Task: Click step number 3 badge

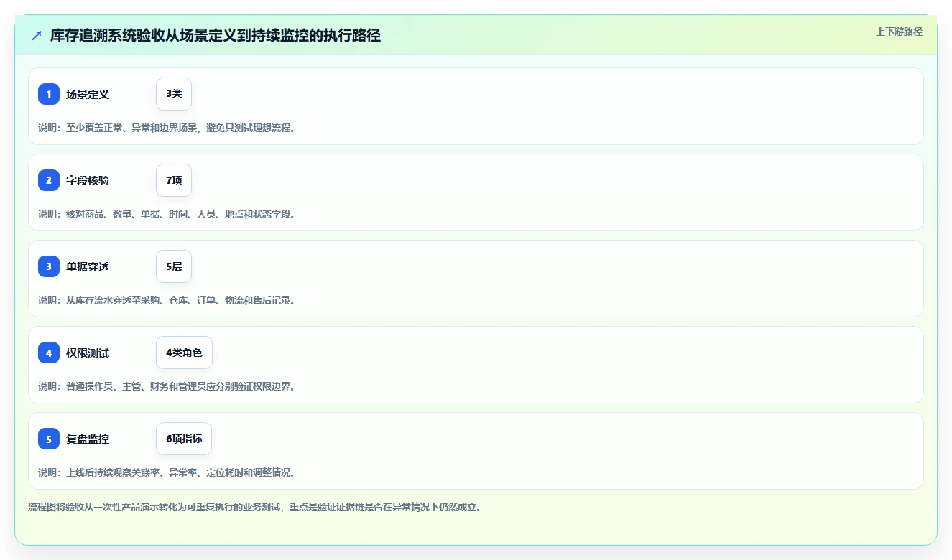Action: coord(49,266)
